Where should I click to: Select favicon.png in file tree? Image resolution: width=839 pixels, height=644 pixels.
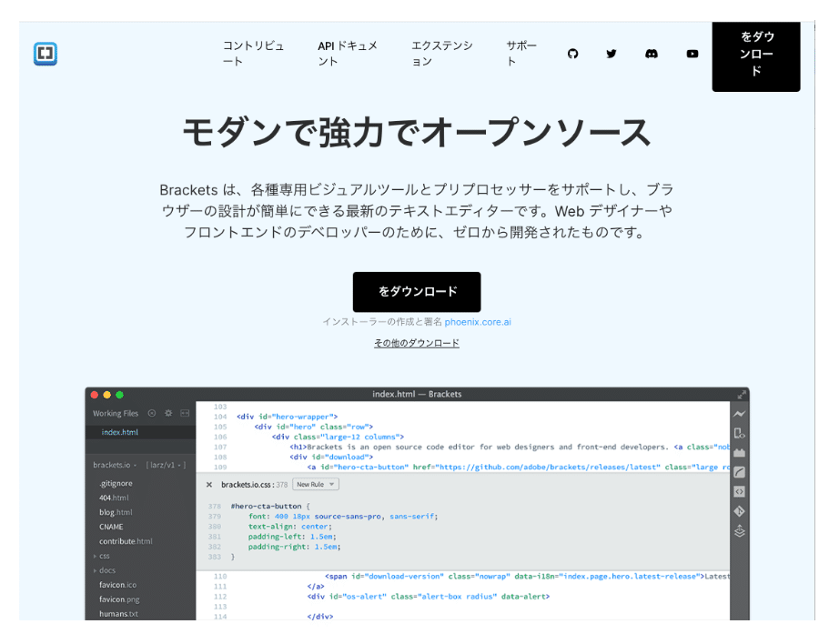pyautogui.click(x=119, y=599)
